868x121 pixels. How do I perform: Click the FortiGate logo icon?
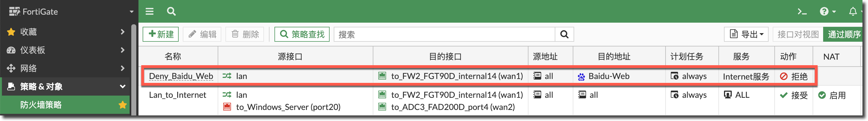point(14,11)
